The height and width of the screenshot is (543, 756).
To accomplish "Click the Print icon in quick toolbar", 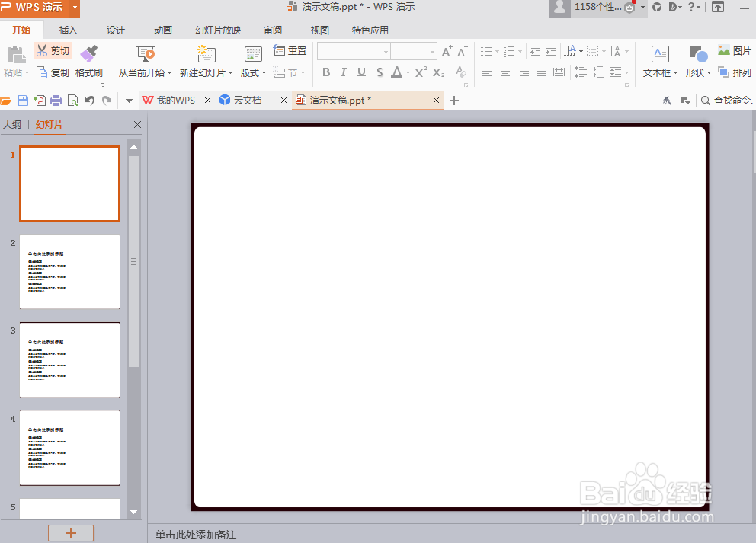I will 56,101.
